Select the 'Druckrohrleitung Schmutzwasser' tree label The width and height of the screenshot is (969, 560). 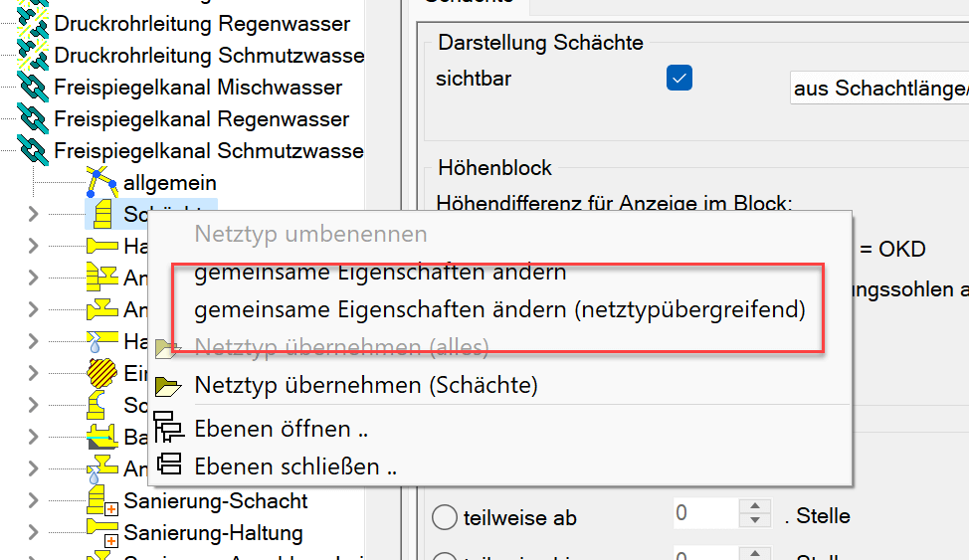(209, 56)
